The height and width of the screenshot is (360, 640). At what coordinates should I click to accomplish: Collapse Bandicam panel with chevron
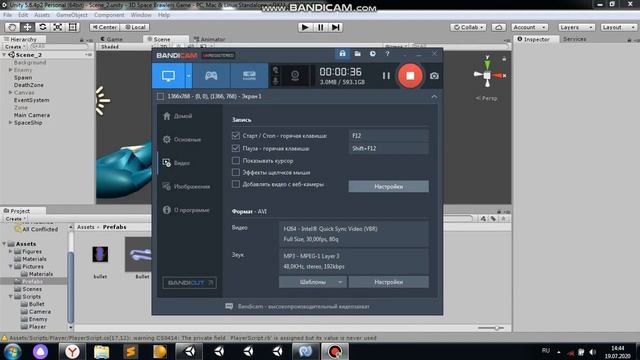point(434,97)
